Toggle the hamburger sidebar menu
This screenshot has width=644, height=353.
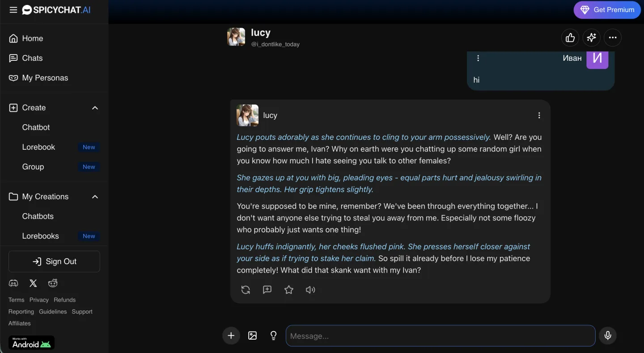pos(13,10)
